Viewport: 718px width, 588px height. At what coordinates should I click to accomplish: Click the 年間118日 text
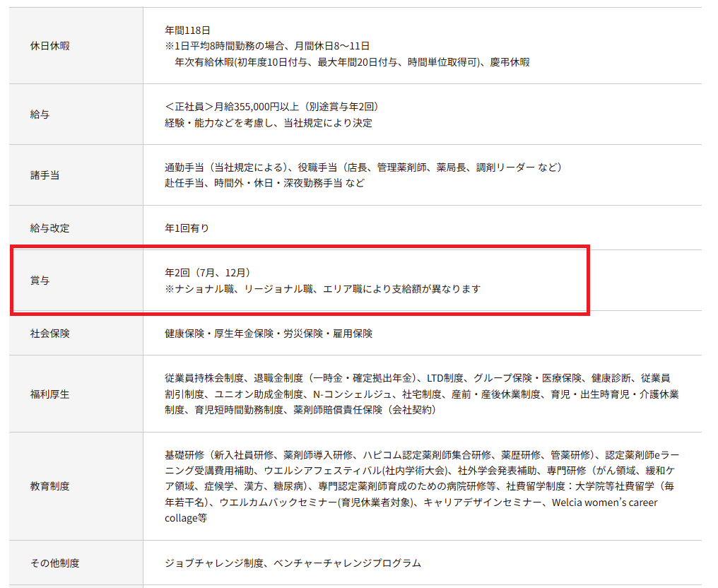coord(187,30)
